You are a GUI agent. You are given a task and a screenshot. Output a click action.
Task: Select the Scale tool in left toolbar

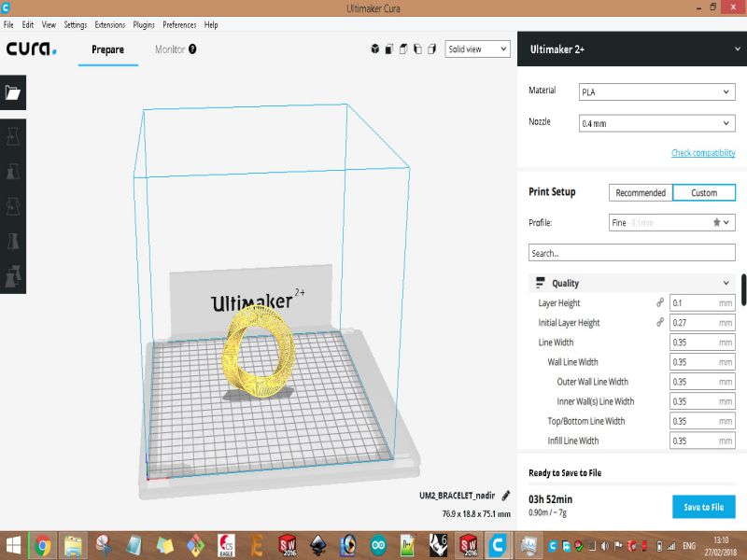click(x=13, y=172)
